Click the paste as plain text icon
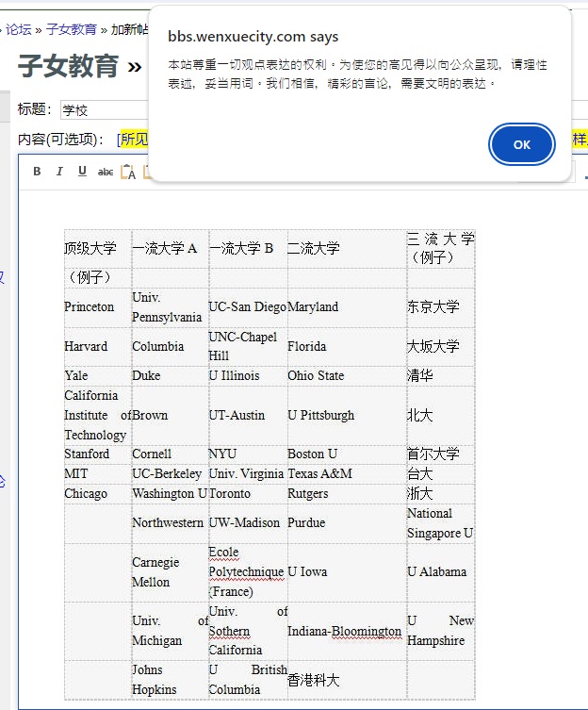 (x=128, y=172)
